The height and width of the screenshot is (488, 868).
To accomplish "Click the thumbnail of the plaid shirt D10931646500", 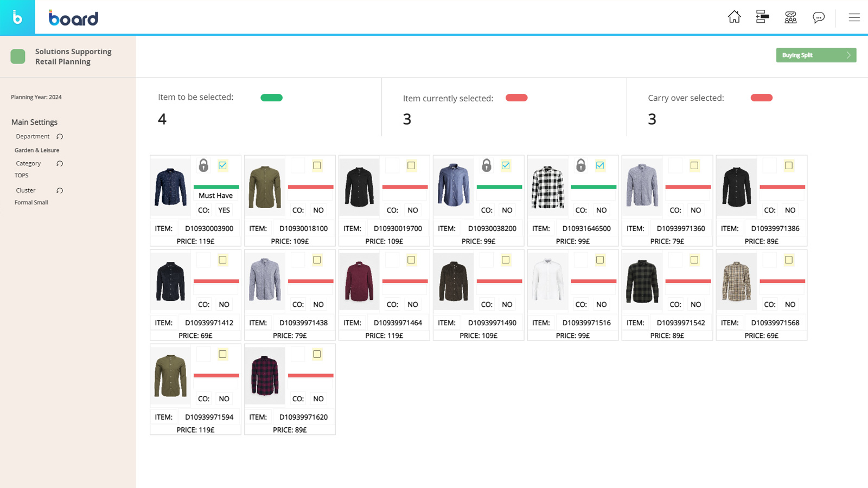I will click(547, 186).
